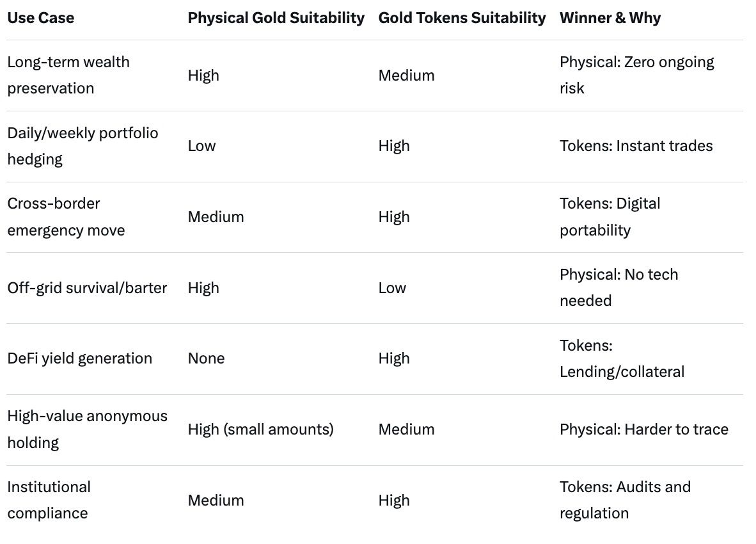Click the 'DeFi yield generation' cell

pos(79,358)
